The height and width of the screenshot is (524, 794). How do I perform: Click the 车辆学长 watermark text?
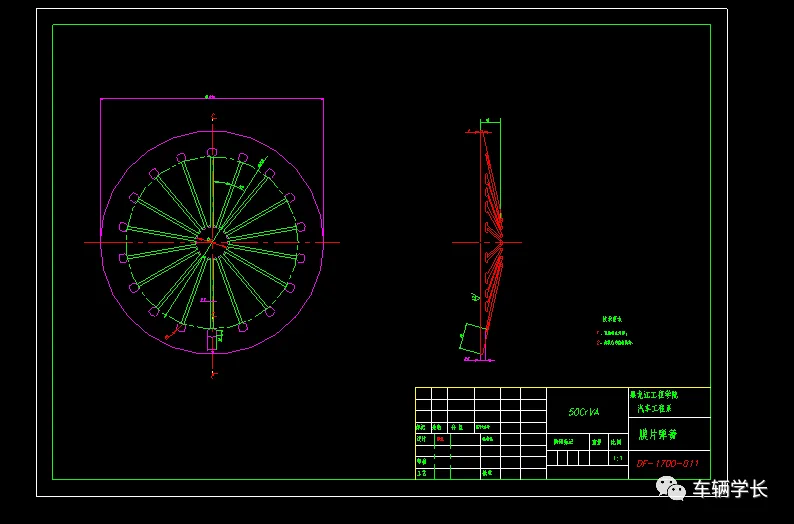(729, 489)
